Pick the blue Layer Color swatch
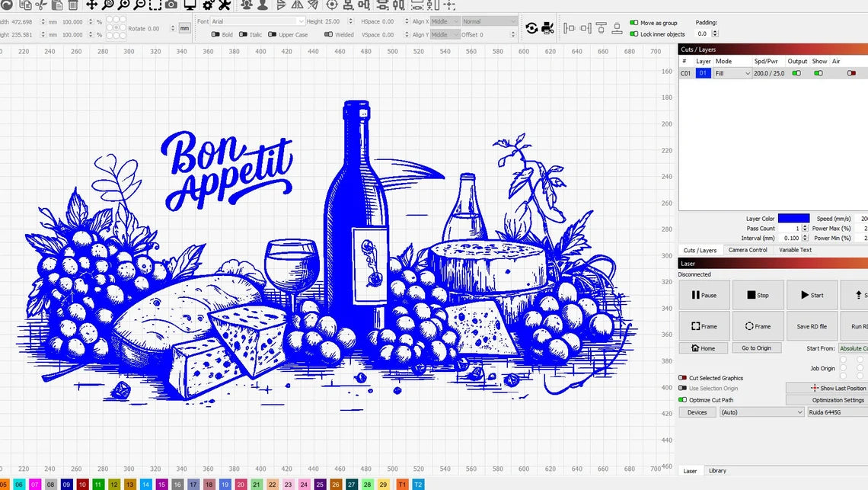868x490 pixels. [x=793, y=219]
